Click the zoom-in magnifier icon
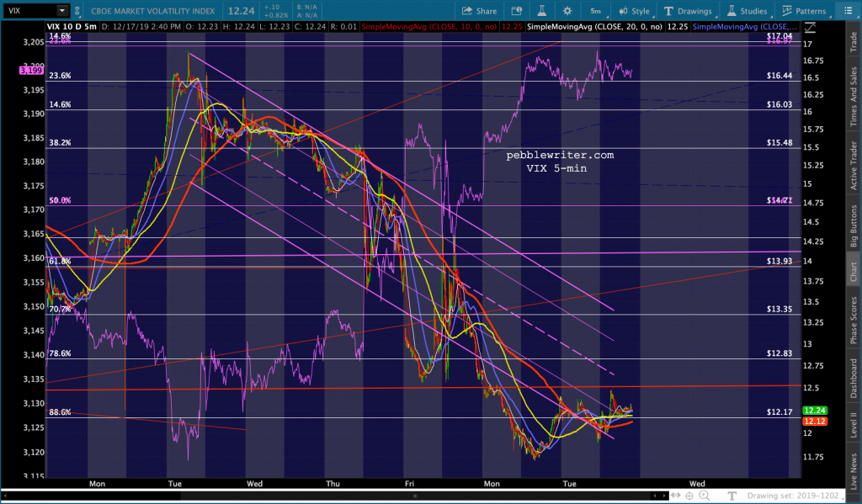The height and width of the screenshot is (504, 862). (x=705, y=496)
